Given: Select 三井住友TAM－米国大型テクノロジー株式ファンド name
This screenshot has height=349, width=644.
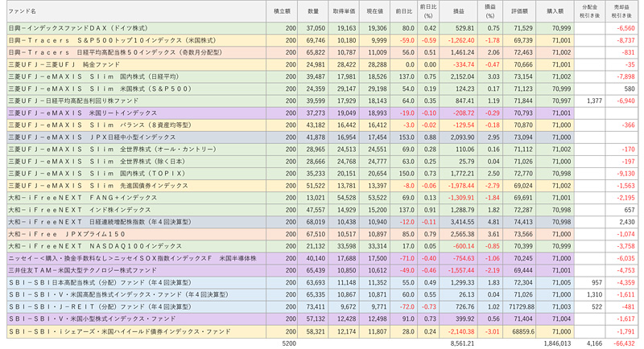Looking at the screenshot, I should click(x=83, y=270).
